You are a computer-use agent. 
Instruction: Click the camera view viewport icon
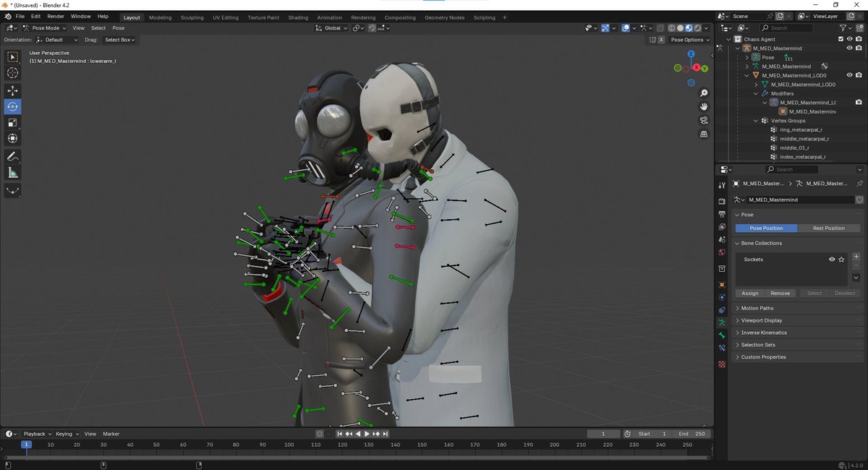pyautogui.click(x=704, y=121)
